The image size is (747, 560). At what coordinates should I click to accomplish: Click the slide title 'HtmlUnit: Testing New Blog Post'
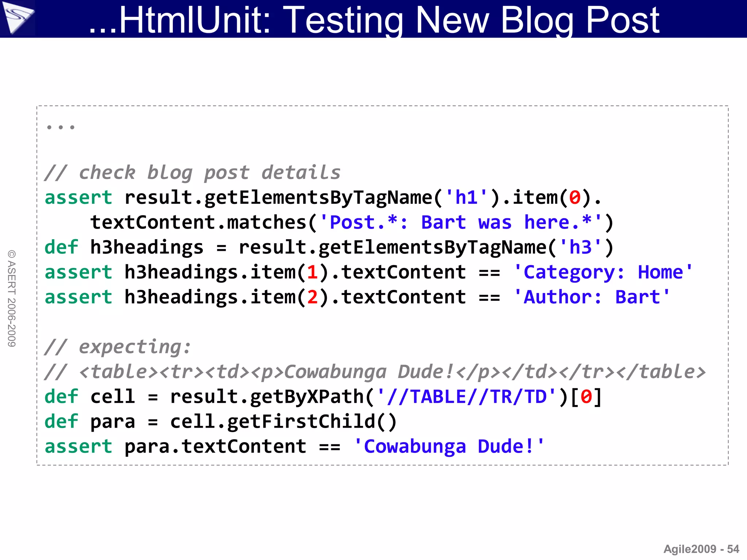tap(374, 20)
